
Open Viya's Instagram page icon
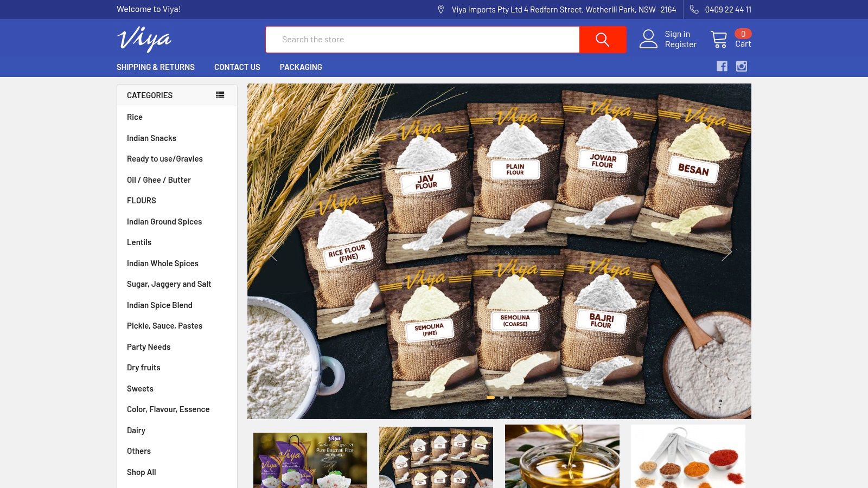pyautogui.click(x=742, y=66)
